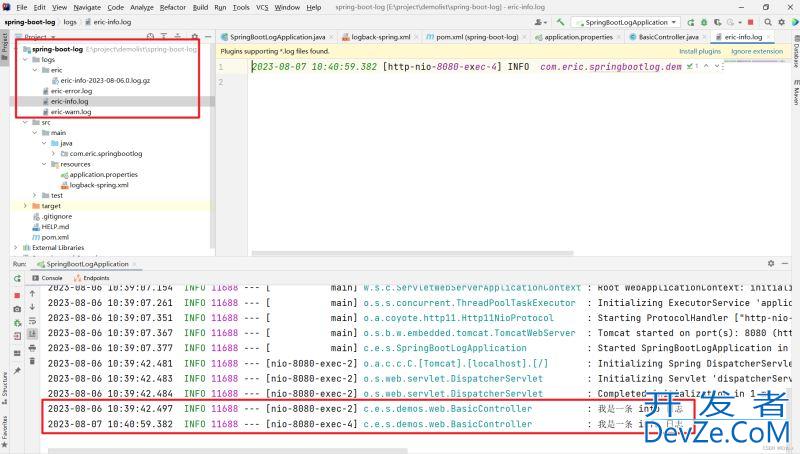
Task: Expand the target folder
Action: tap(25, 206)
